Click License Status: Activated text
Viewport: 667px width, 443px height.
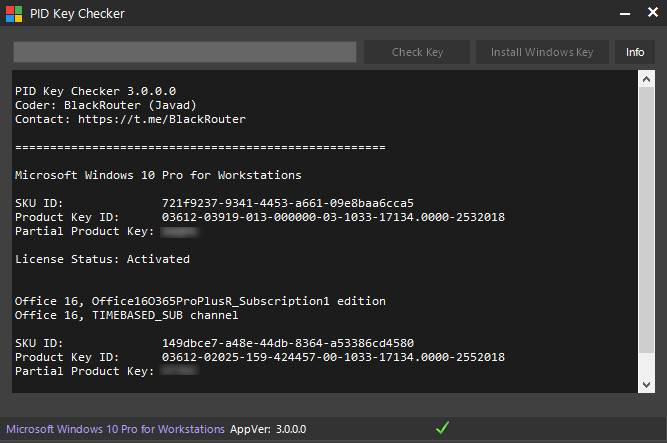click(102, 259)
